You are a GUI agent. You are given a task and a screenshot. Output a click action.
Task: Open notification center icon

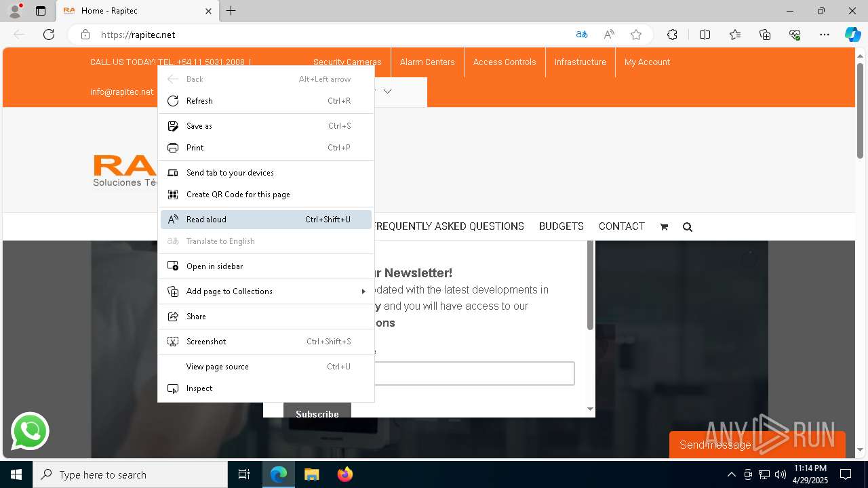click(x=846, y=474)
